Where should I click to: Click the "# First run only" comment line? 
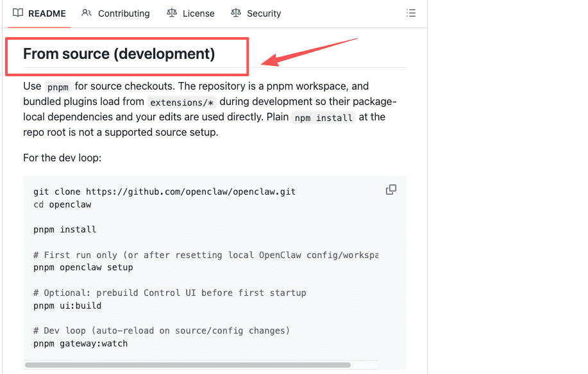205,255
